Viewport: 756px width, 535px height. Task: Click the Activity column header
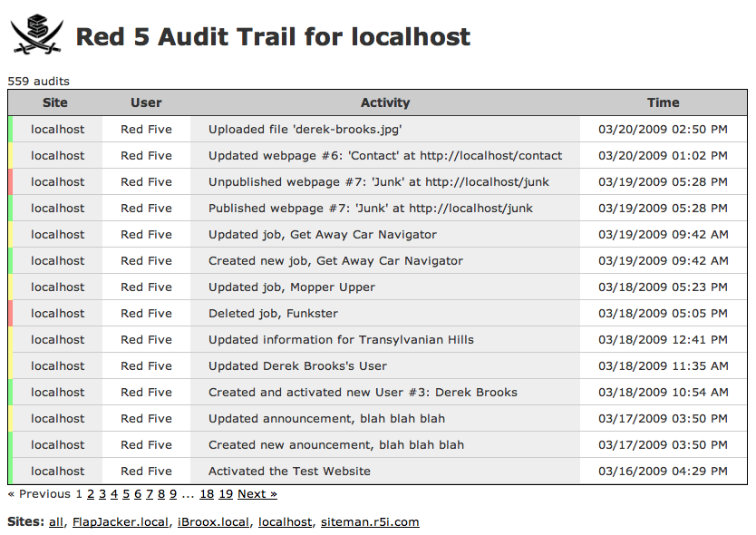(385, 102)
